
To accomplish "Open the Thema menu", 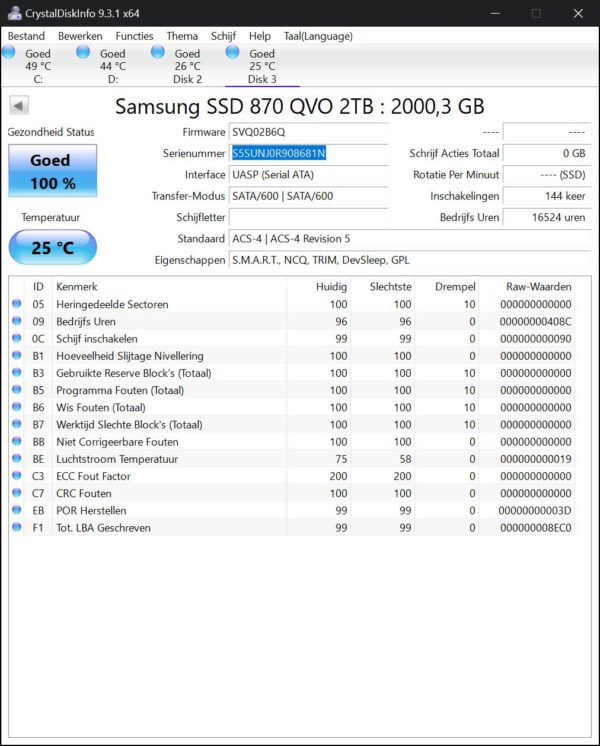I will pos(182,36).
